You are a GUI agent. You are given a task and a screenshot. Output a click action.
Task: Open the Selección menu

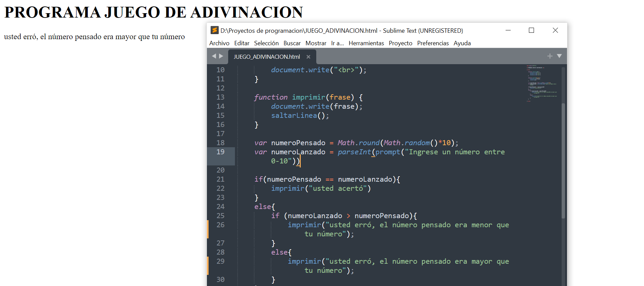coord(266,43)
